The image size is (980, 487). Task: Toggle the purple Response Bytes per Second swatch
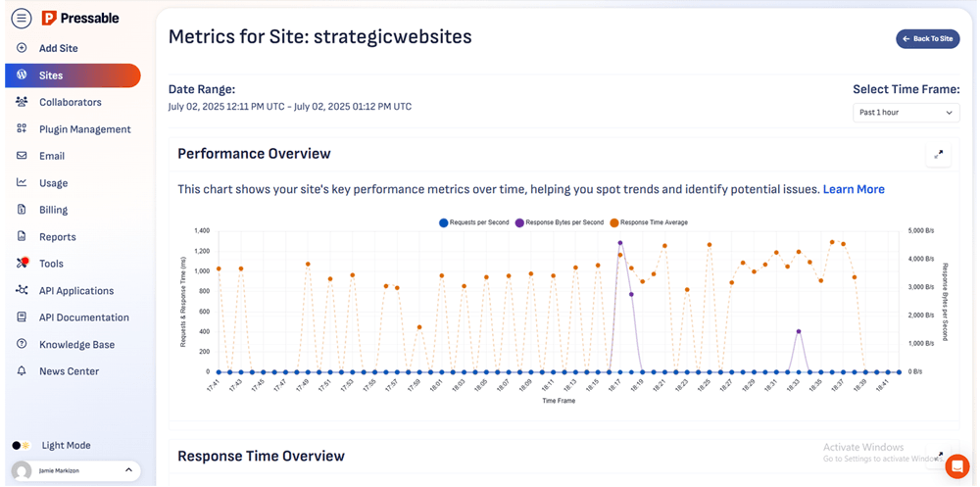coord(519,222)
